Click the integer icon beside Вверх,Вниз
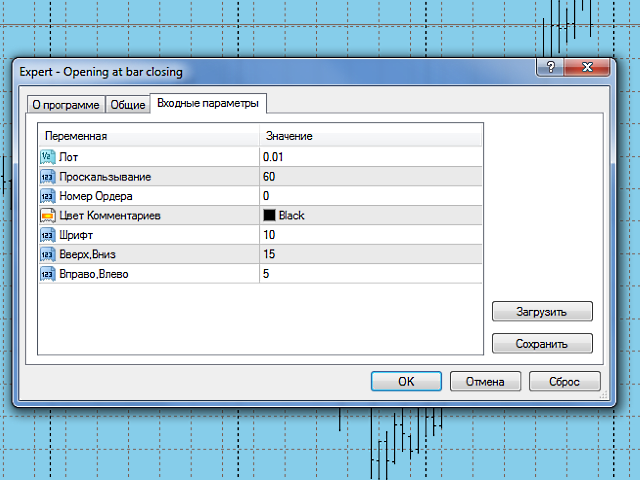 point(48,254)
